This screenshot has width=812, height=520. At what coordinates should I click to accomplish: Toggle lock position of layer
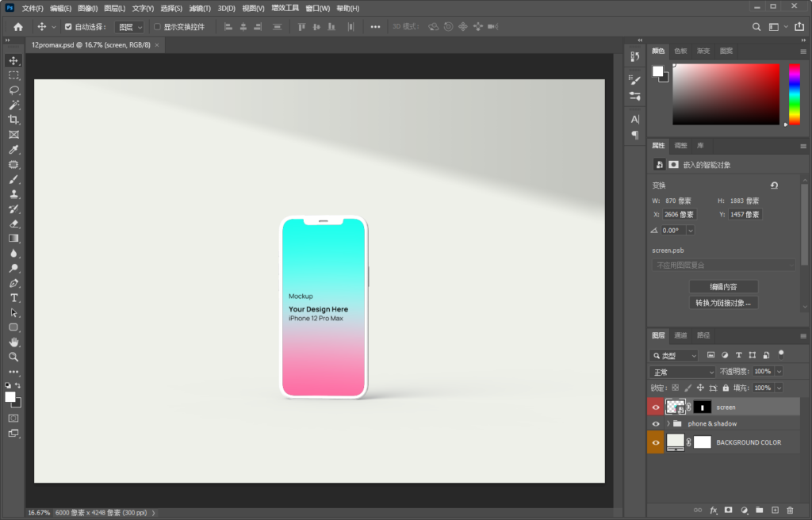(x=700, y=388)
